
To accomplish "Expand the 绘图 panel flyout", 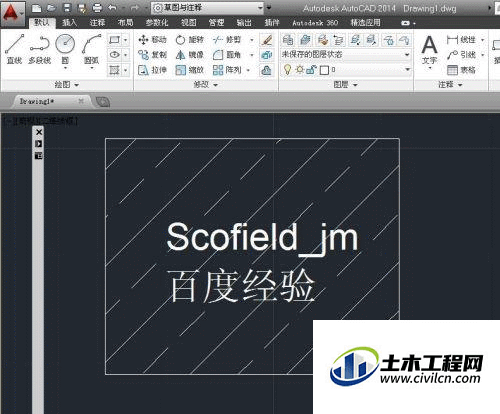I will coord(67,85).
